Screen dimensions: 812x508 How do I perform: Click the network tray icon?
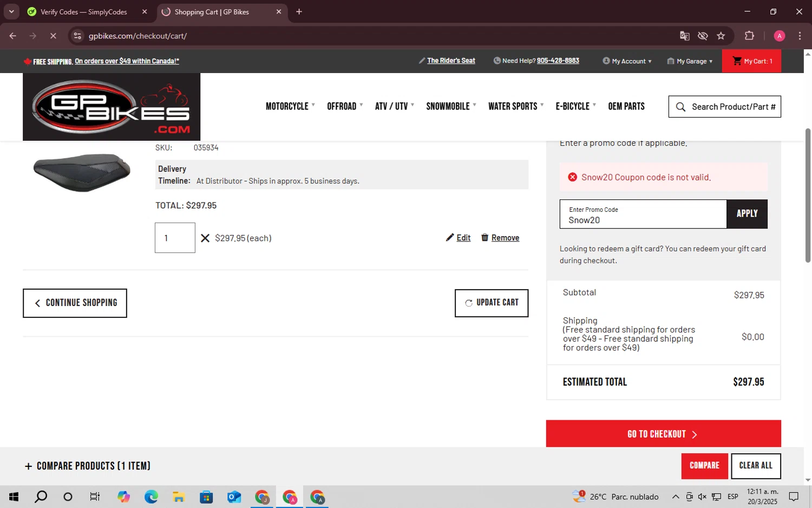(716, 497)
